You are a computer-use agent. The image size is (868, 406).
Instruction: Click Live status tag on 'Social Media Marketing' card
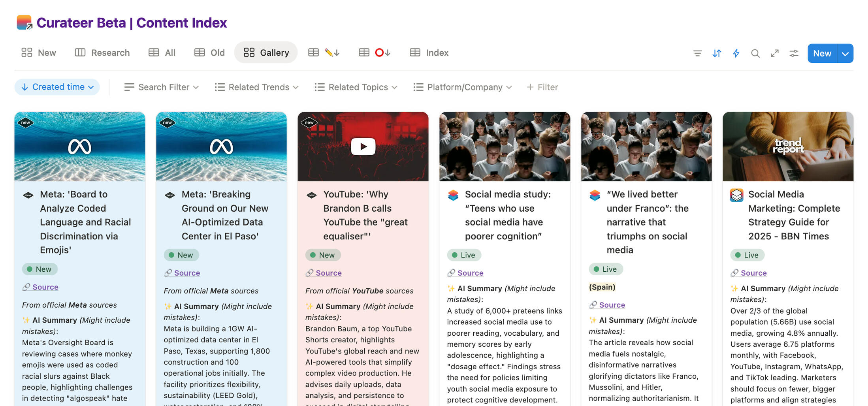(x=747, y=255)
